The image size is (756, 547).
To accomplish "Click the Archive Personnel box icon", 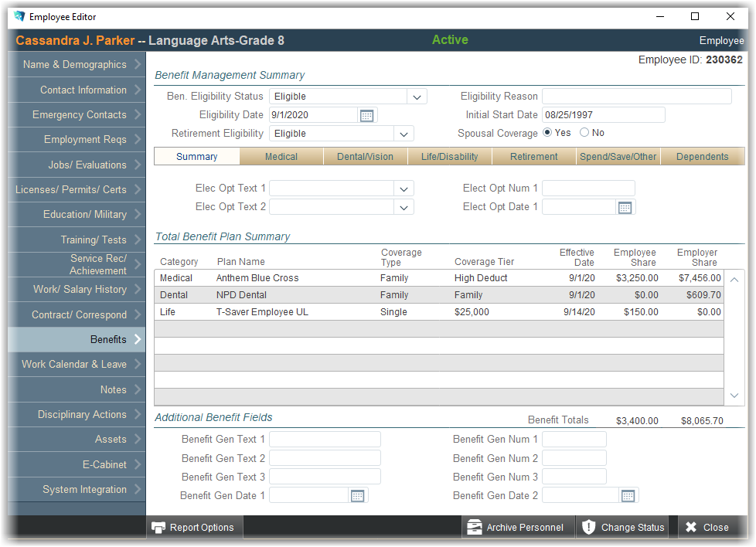I will click(x=474, y=528).
